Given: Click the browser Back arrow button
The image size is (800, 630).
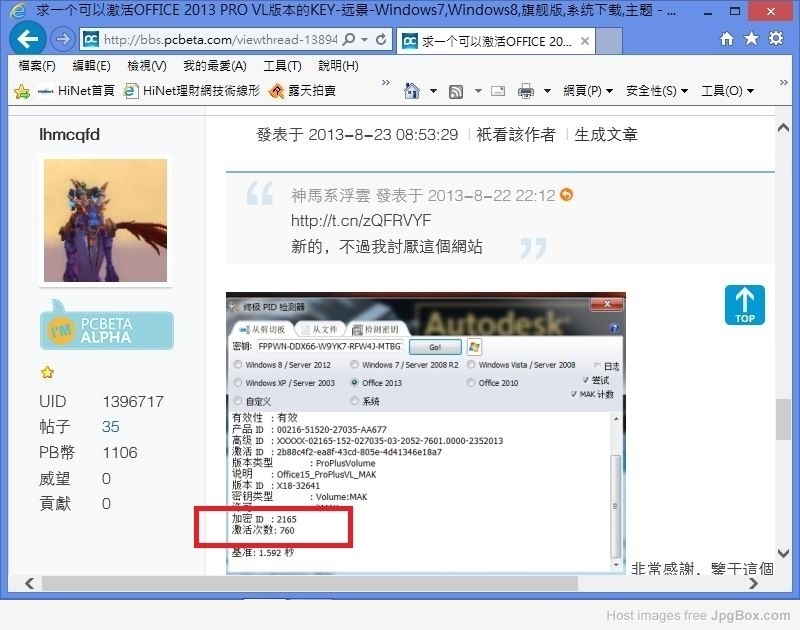Looking at the screenshot, I should (x=29, y=40).
